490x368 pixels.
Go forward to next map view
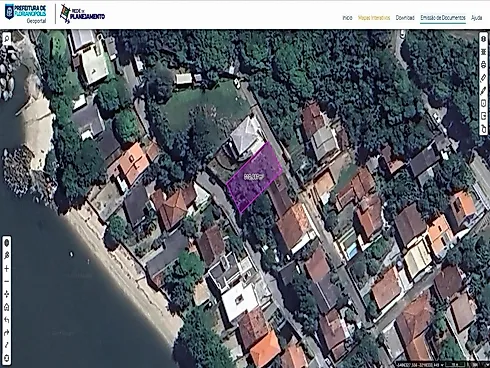(x=6, y=333)
